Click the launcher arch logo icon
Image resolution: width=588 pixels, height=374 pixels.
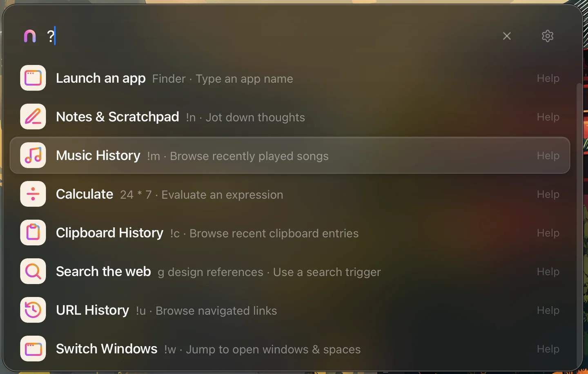[30, 36]
